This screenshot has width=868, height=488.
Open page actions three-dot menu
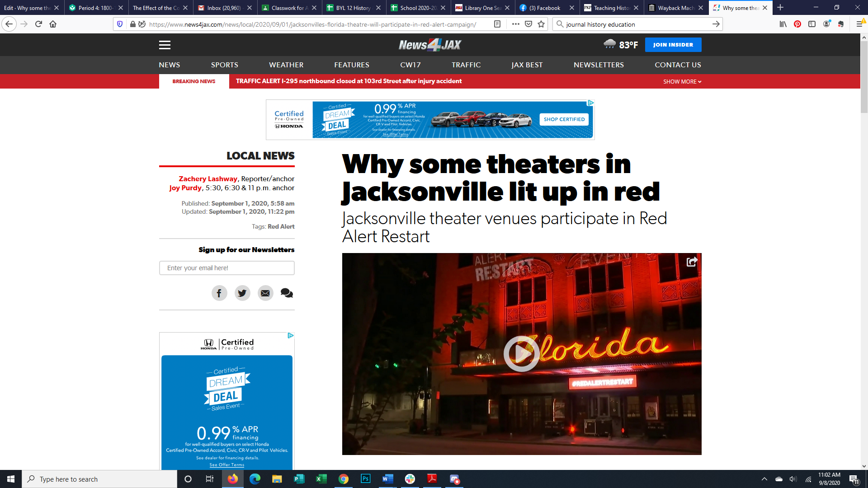click(x=515, y=24)
